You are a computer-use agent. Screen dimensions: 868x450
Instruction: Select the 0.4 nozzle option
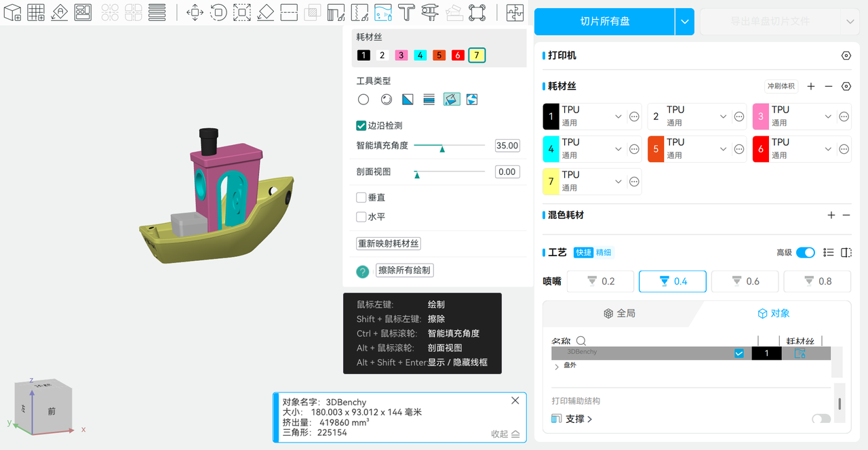[x=673, y=281]
